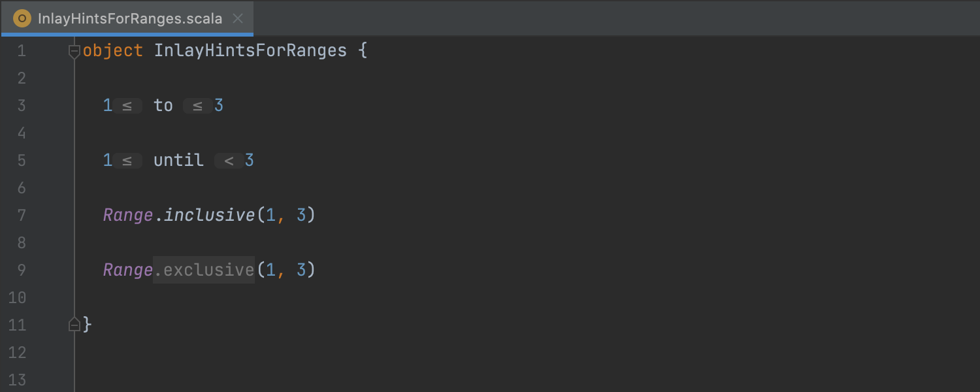Click the highlighted .exclusive method name

(204, 270)
